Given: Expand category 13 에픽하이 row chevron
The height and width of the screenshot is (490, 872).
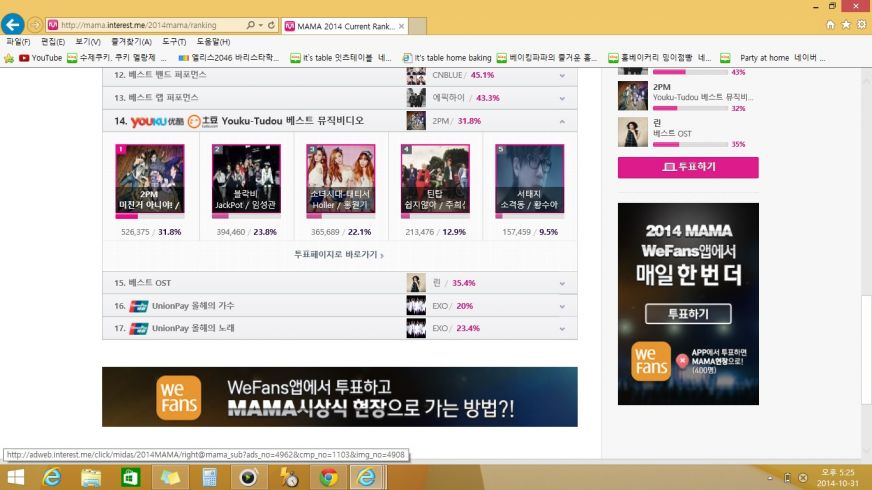Looking at the screenshot, I should click(x=562, y=98).
